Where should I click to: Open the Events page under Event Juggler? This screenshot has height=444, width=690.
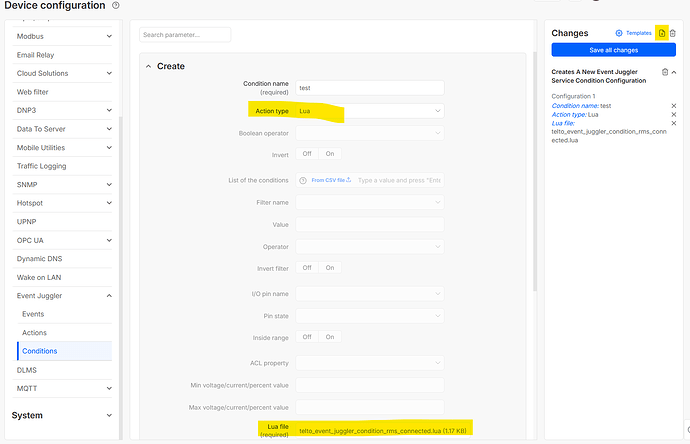33,314
